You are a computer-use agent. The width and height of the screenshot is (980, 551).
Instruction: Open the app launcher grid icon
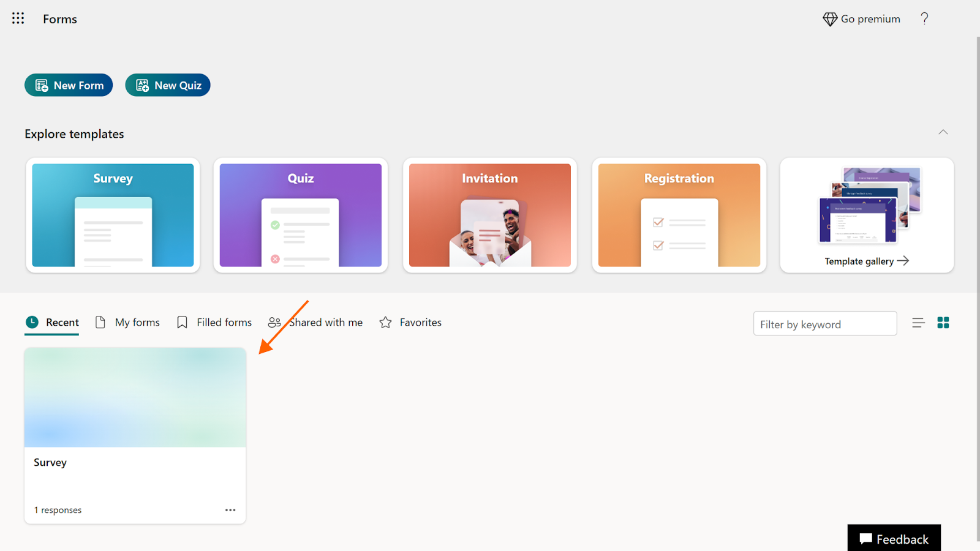point(18,18)
